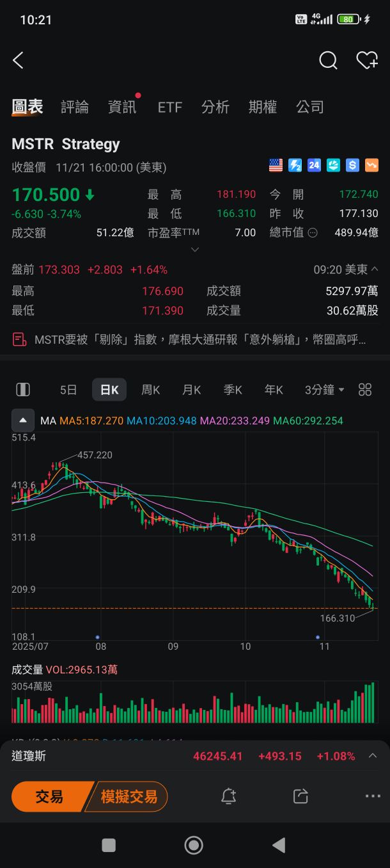Tap the closing price 170.500

pyautogui.click(x=46, y=195)
